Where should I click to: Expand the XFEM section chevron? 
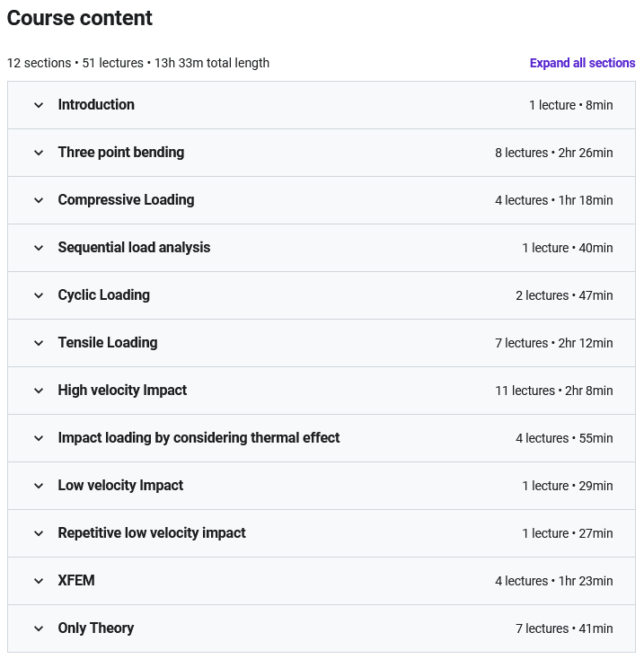[x=39, y=581]
